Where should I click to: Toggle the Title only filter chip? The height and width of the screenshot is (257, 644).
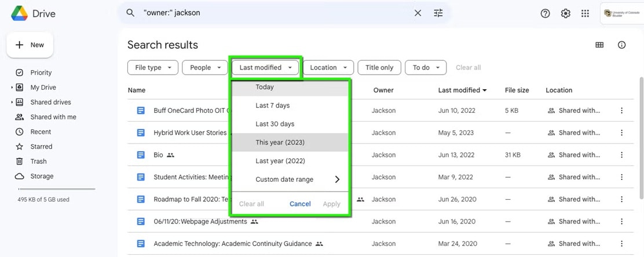pyautogui.click(x=379, y=68)
